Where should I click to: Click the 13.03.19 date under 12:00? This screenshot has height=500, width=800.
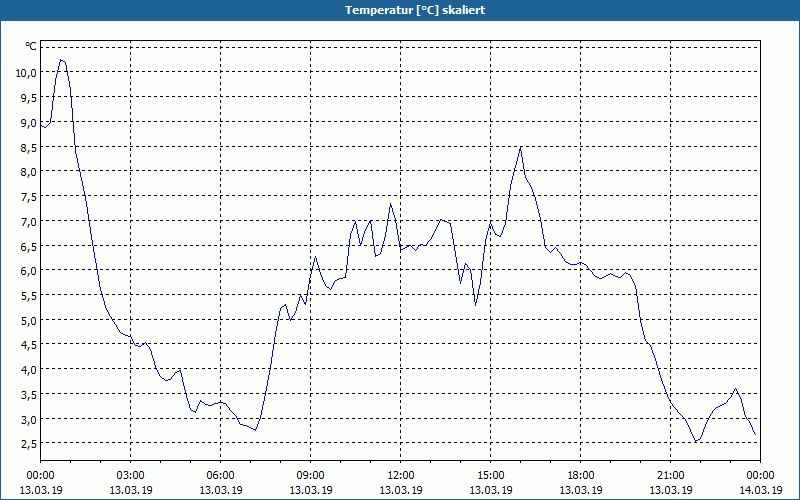coord(401,490)
